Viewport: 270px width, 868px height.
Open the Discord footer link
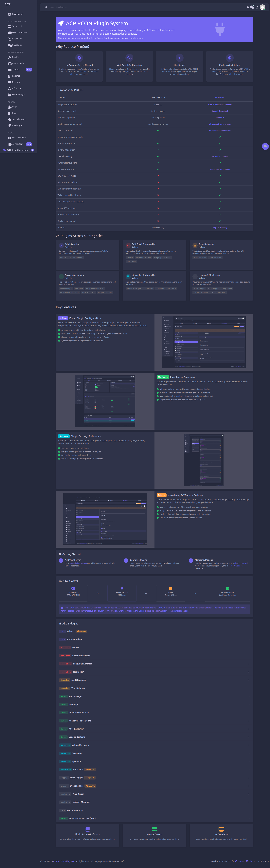click(251, 861)
